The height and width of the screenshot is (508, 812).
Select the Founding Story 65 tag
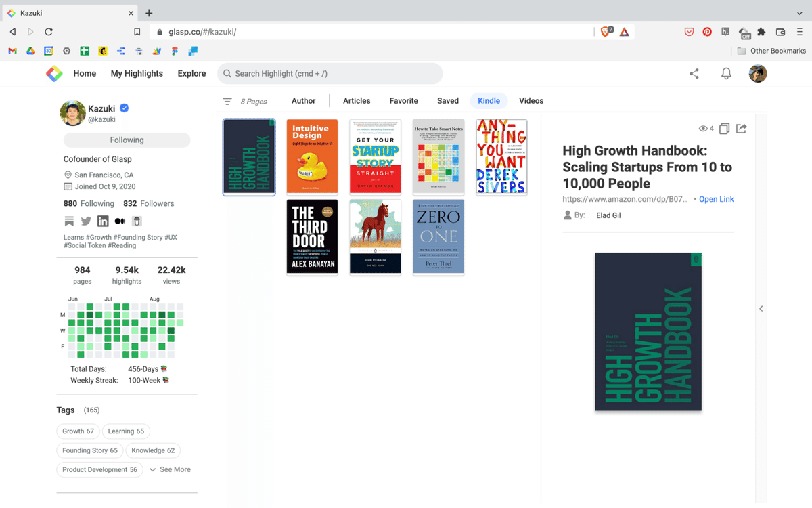click(x=90, y=450)
